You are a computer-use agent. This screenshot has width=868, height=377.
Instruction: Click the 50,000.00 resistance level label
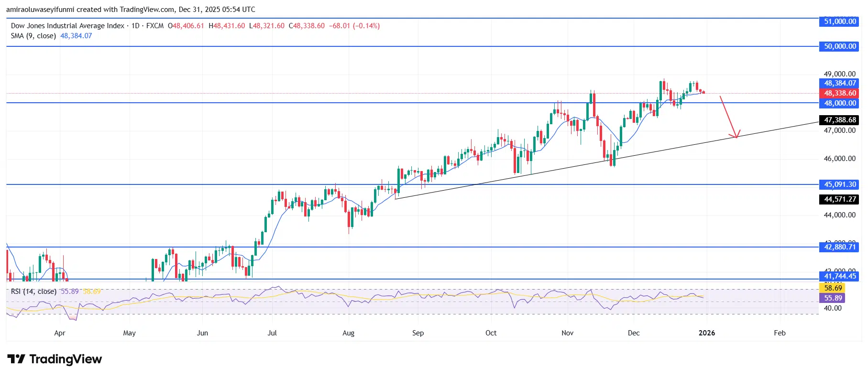coord(840,46)
